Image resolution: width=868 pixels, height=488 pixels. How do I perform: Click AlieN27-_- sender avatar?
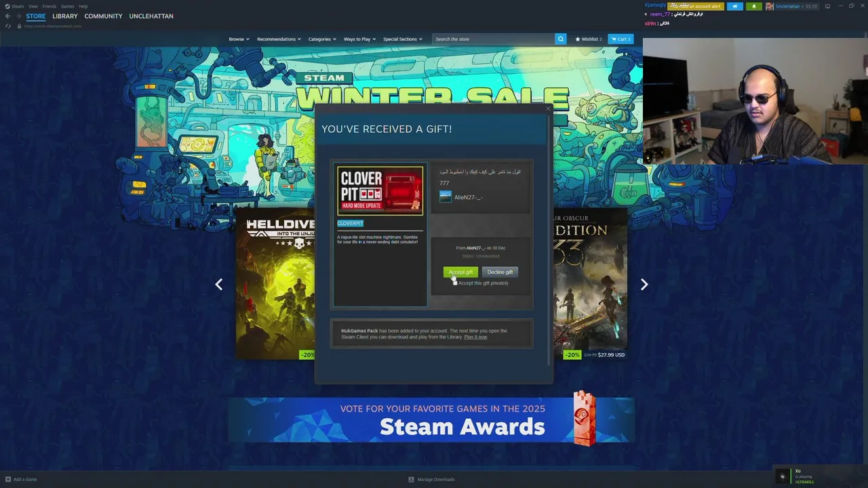[446, 197]
